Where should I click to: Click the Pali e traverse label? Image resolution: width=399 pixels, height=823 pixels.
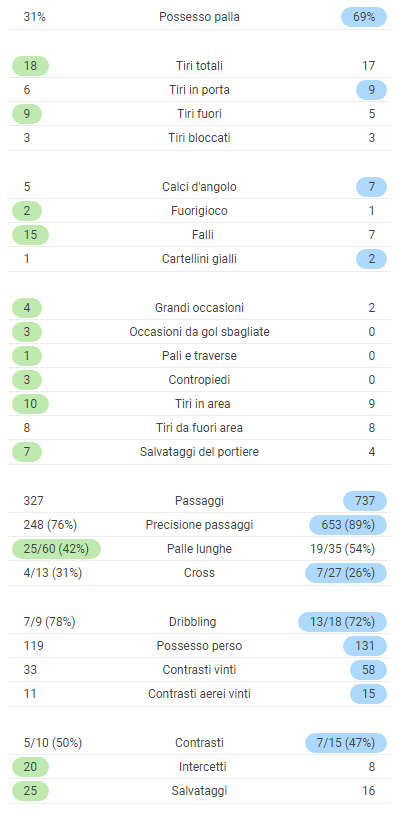200,356
